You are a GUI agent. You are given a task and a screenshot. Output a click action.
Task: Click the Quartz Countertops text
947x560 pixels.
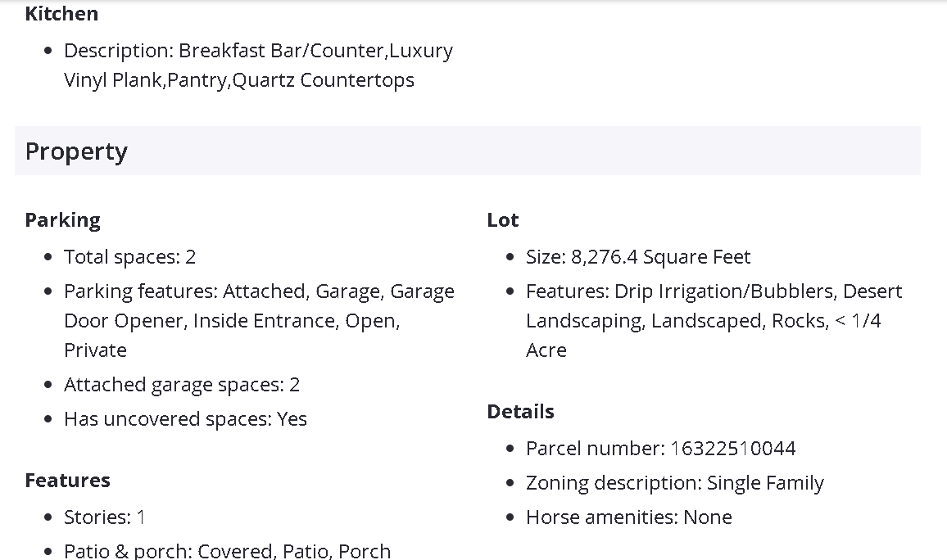324,80
